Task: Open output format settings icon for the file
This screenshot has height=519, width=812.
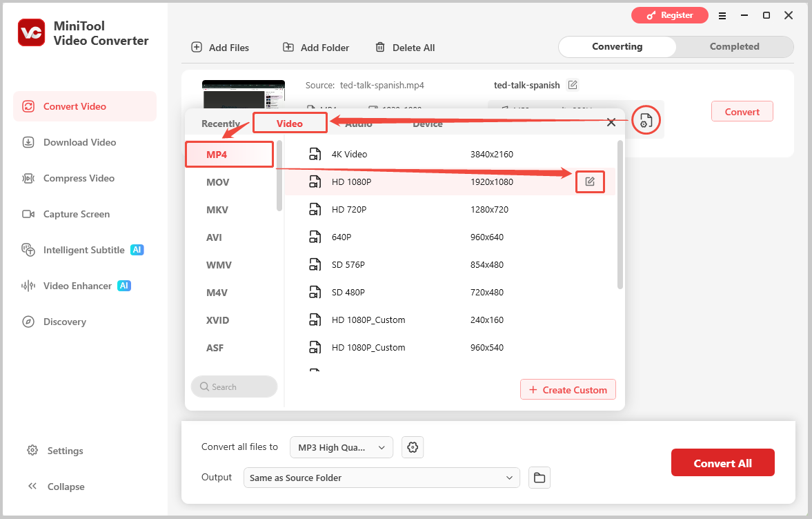Action: pyautogui.click(x=646, y=120)
